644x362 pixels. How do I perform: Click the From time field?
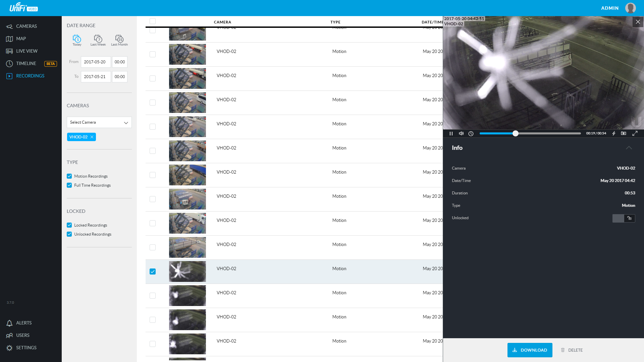coord(120,62)
